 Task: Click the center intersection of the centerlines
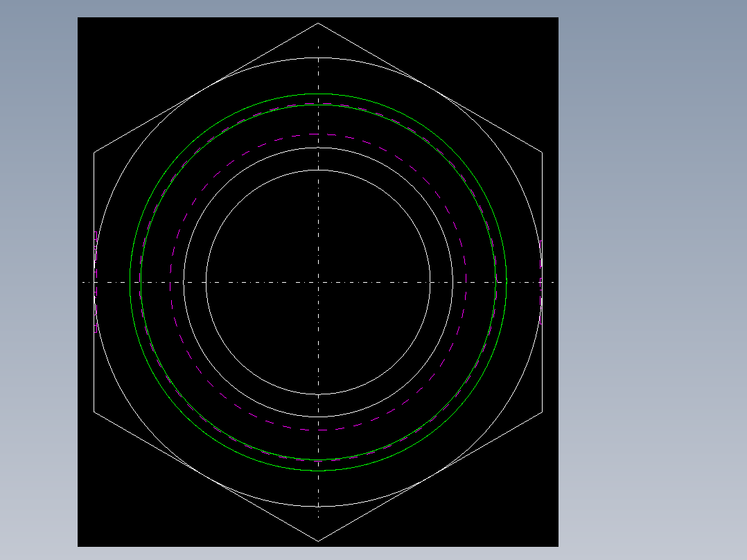[319, 282]
